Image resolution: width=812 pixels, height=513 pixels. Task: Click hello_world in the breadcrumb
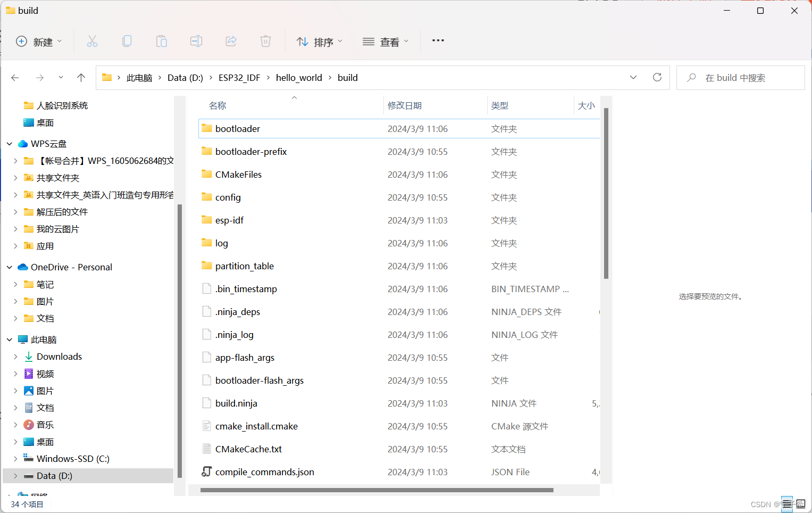299,78
